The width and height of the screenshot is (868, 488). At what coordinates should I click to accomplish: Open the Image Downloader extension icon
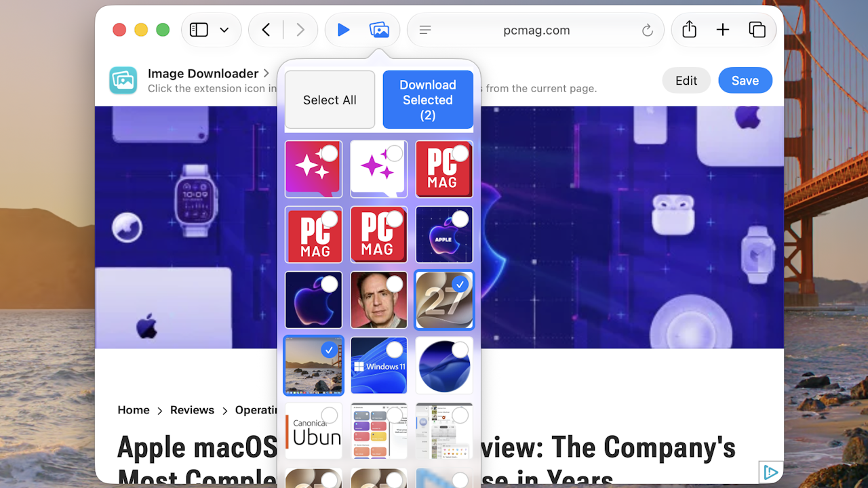379,30
